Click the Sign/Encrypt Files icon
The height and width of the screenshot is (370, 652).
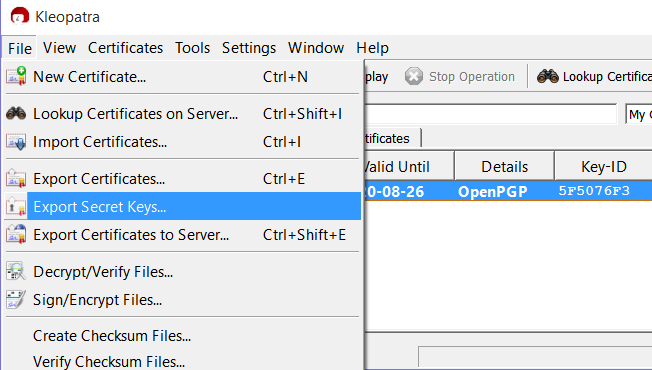[16, 299]
